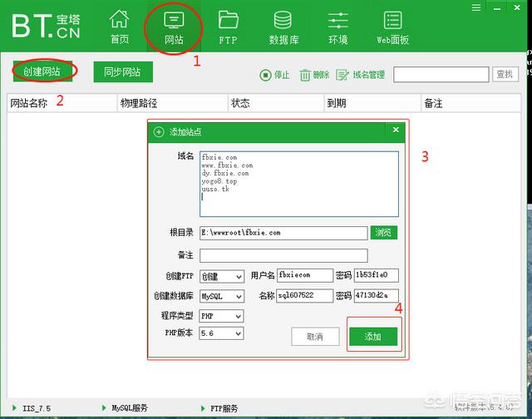Focus the site search field

(441, 74)
